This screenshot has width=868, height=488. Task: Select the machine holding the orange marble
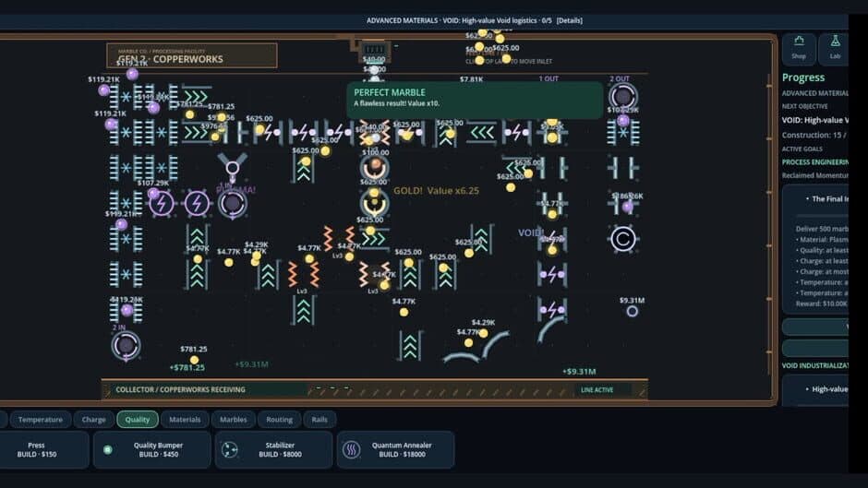(x=375, y=168)
